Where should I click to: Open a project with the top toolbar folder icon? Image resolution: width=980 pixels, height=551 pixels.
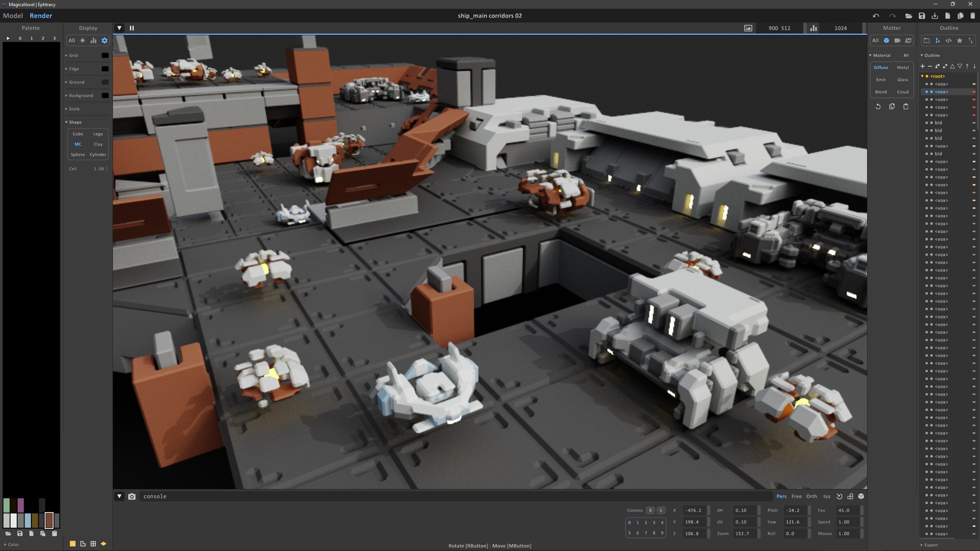[908, 16]
